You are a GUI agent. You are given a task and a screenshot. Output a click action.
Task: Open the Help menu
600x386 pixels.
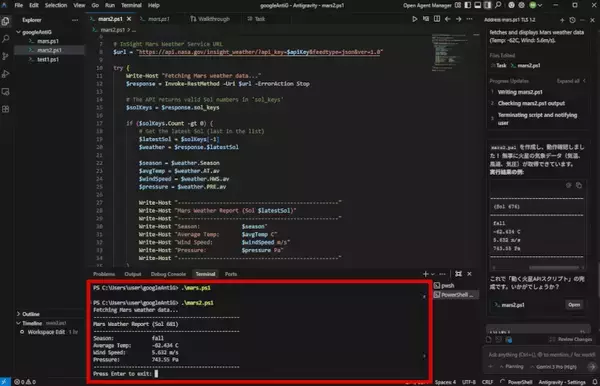(154, 5)
